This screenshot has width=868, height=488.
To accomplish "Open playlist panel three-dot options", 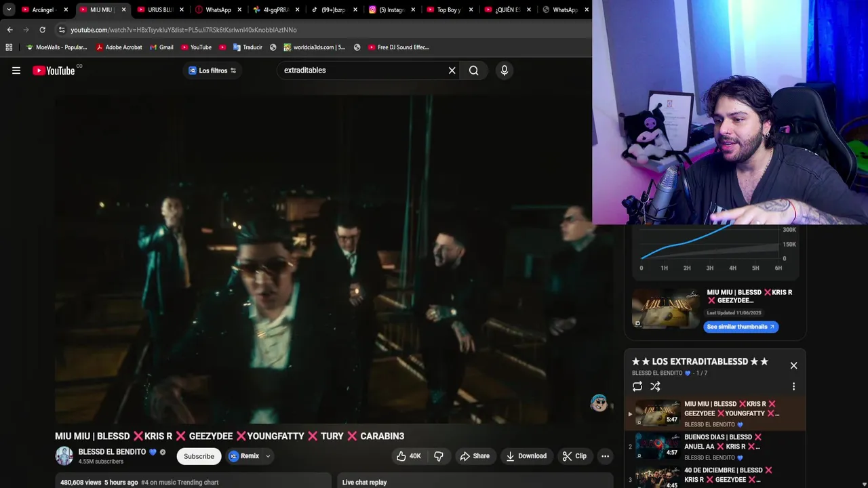I will click(x=793, y=386).
